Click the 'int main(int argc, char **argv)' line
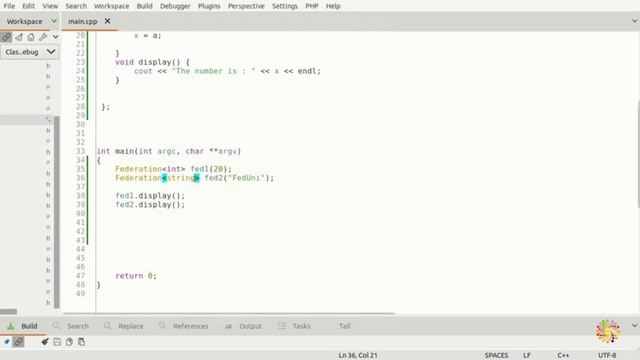Image resolution: width=640 pixels, height=360 pixels. point(169,151)
